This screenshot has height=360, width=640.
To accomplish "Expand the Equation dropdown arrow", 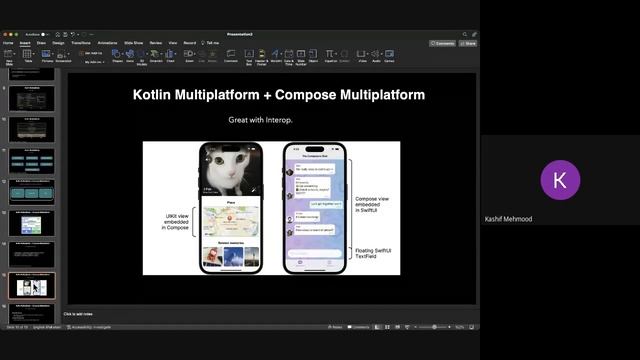I will pos(336,54).
